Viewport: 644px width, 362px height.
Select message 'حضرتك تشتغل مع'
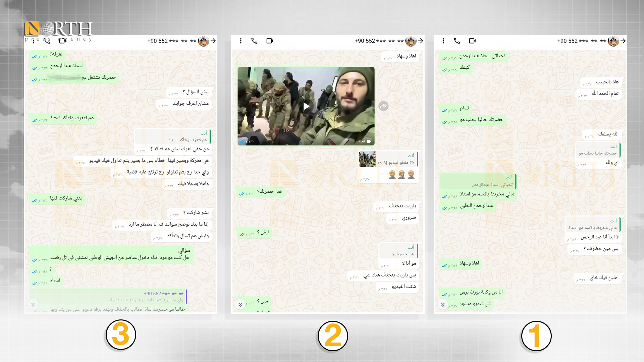(x=74, y=78)
